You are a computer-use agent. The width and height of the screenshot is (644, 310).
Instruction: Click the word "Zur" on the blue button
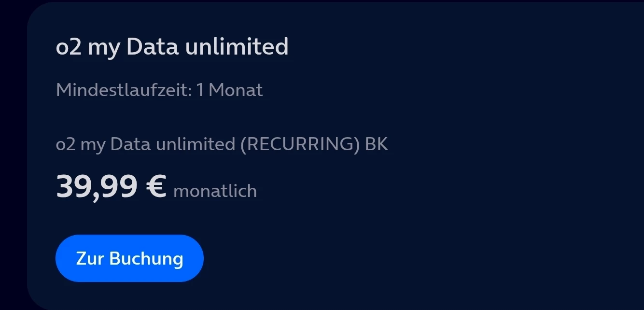[90, 259]
